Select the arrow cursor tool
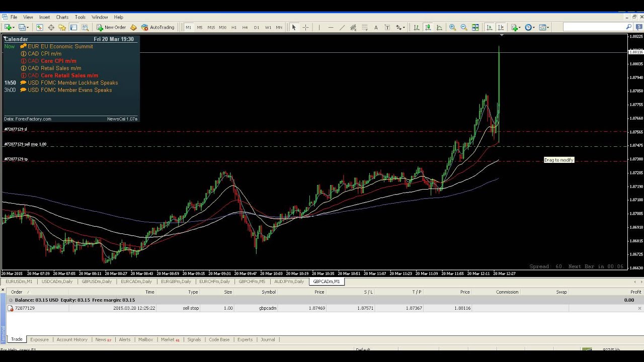 point(294,27)
